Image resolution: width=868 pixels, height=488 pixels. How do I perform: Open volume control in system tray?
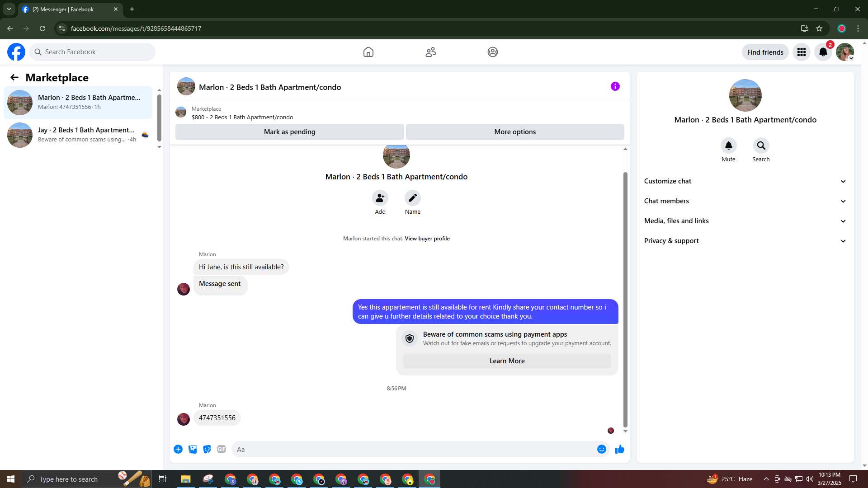pos(810,479)
